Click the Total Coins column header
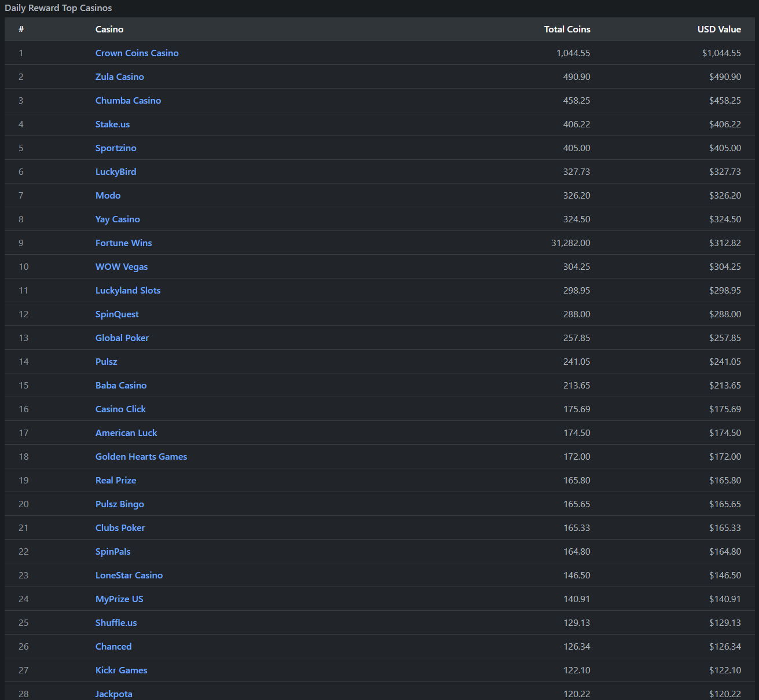The width and height of the screenshot is (759, 700). pos(567,29)
